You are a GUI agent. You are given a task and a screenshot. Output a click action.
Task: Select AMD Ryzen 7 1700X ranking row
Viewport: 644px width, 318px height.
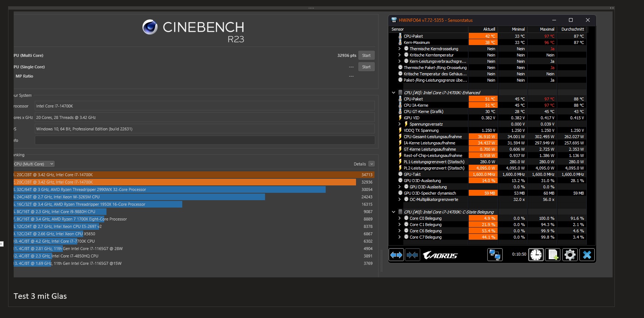coord(194,219)
